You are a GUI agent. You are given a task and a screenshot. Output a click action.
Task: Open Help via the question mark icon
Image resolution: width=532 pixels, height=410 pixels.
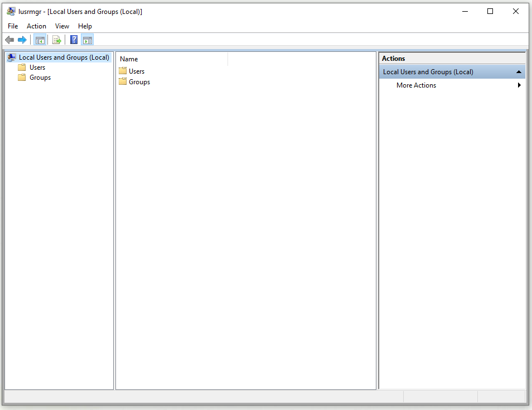(x=74, y=40)
